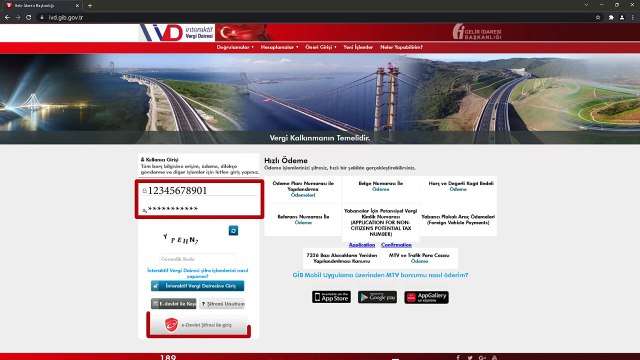Viewport: 640px width, 360px height.
Task: Open the GİB Mobil Uygulama MTV borcumu link
Action: [380, 275]
